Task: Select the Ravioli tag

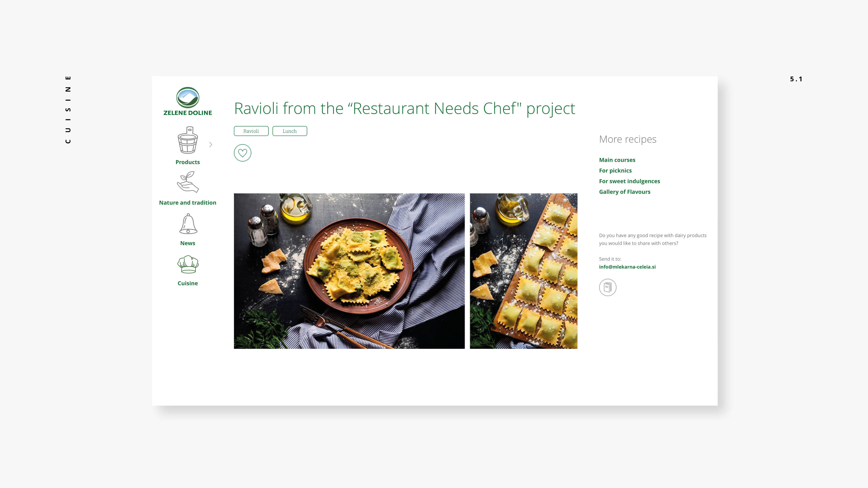Action: 251,131
